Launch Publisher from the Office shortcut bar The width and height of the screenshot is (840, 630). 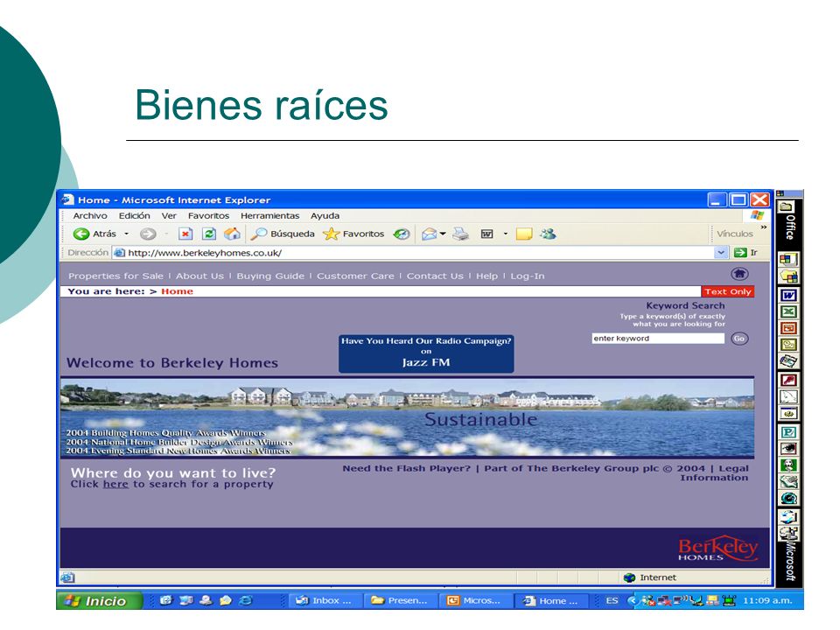[788, 431]
